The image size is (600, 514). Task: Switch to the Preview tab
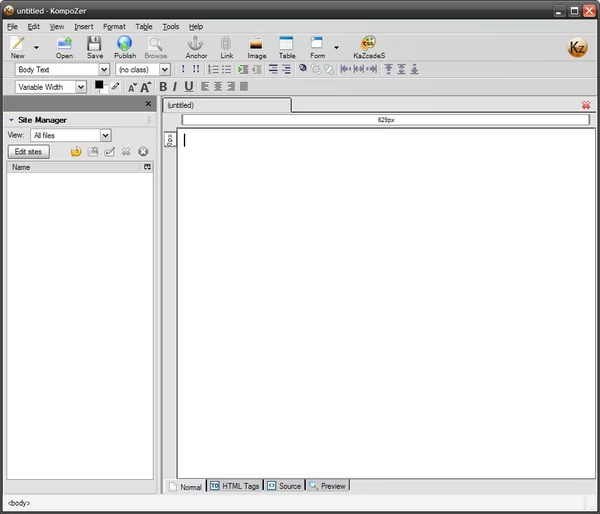point(328,486)
